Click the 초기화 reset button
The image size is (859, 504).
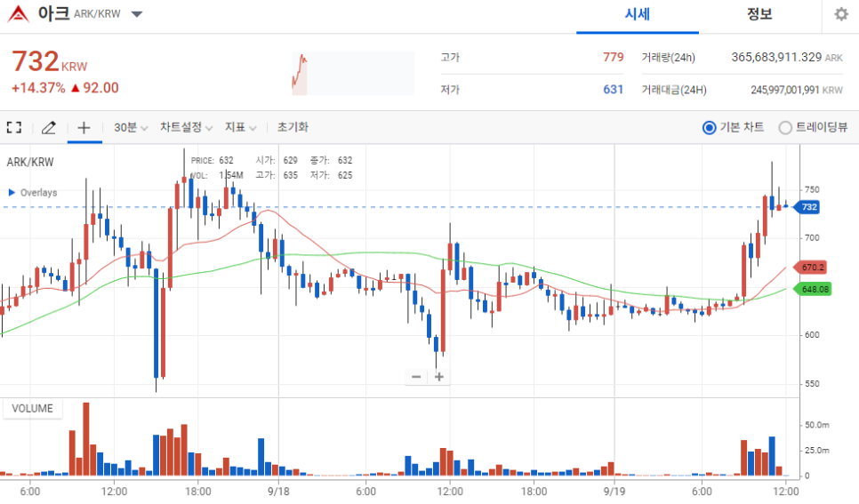click(293, 127)
